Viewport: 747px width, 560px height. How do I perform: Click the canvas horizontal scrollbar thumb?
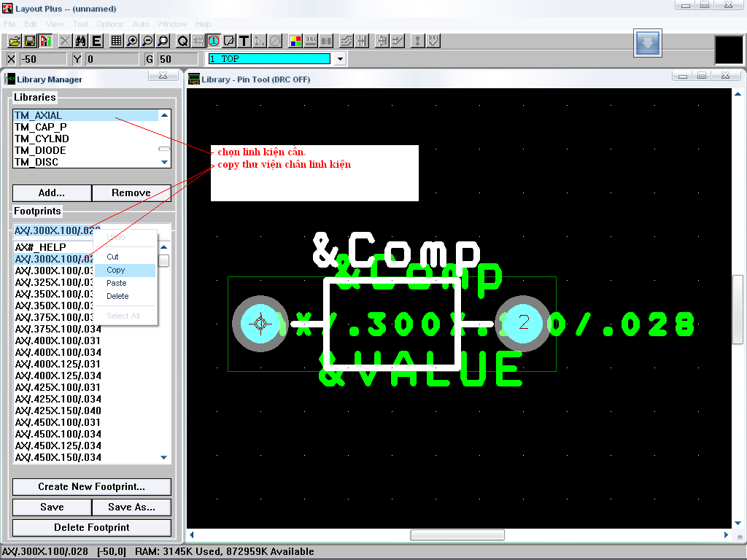[x=457, y=535]
